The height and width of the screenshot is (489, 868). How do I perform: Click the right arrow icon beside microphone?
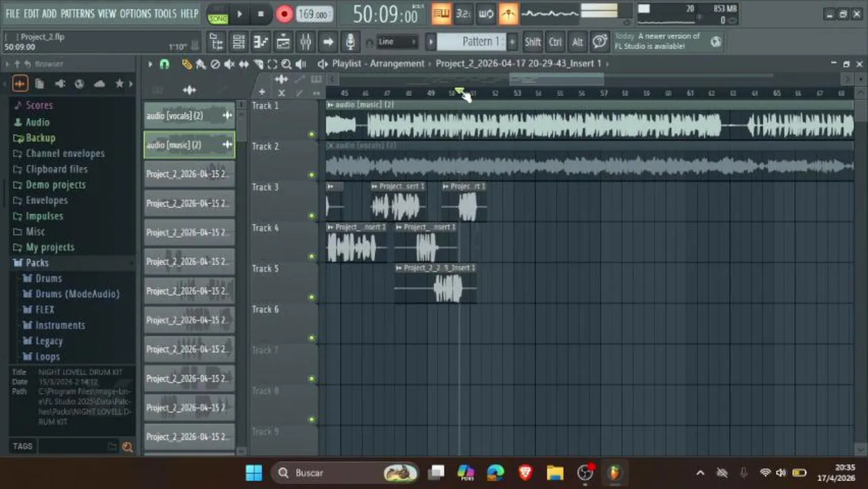pyautogui.click(x=328, y=42)
